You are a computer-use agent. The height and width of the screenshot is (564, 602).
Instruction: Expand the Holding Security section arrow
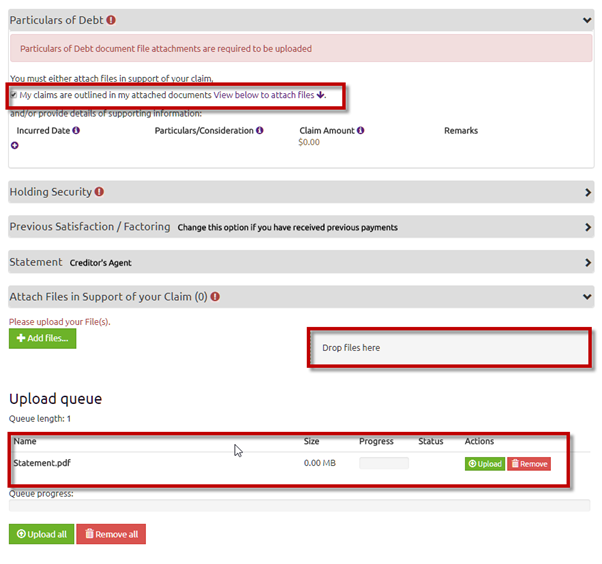coord(587,192)
